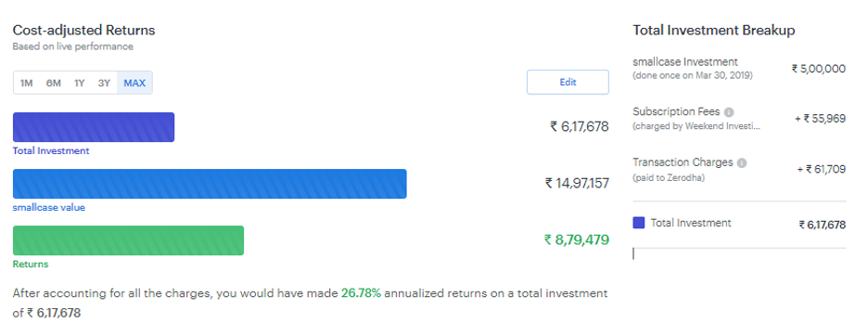Click the Cost-adjusted Returns heading
The height and width of the screenshot is (336, 868).
click(x=84, y=30)
